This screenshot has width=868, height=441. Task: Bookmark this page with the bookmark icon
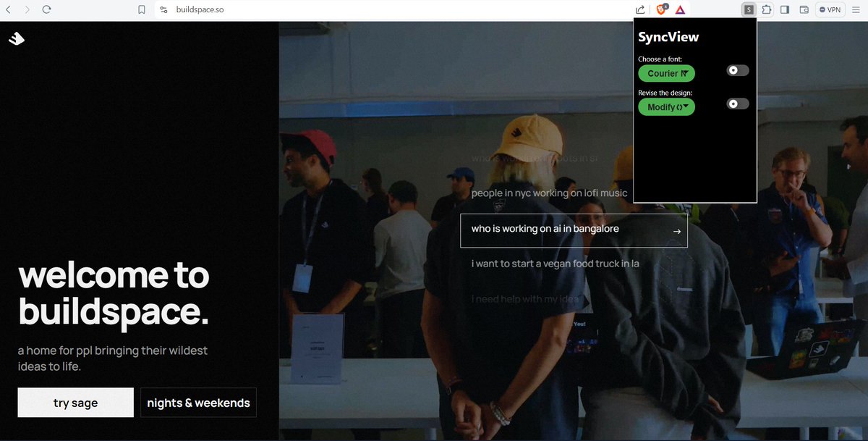(x=142, y=9)
